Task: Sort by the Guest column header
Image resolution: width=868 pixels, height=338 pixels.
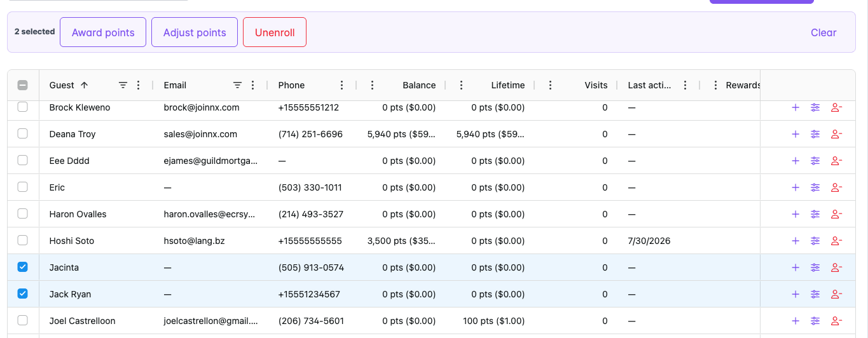Action: 62,85
